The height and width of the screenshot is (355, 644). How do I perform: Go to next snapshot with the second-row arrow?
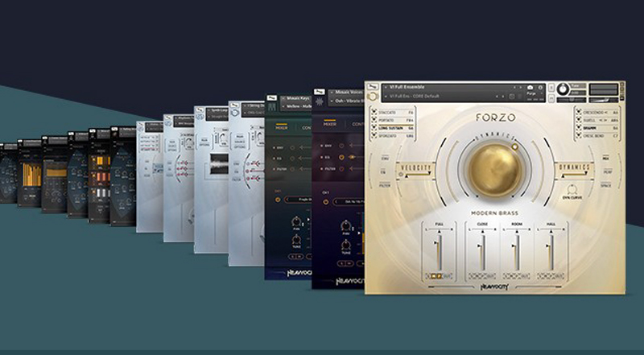tap(502, 96)
